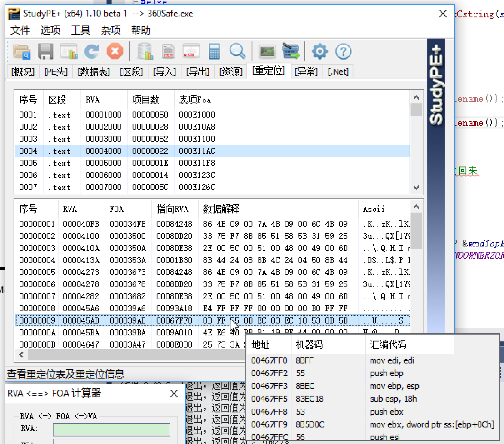Click the green monitor graph icon
504x444 pixels.
click(x=267, y=52)
